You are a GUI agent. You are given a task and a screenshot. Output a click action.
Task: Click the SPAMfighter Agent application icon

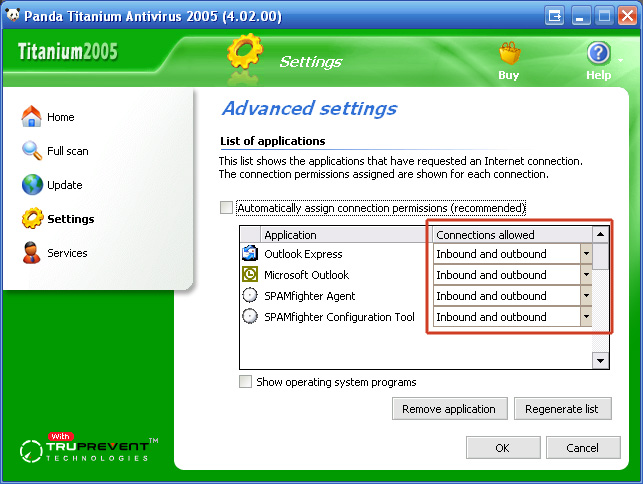(250, 295)
